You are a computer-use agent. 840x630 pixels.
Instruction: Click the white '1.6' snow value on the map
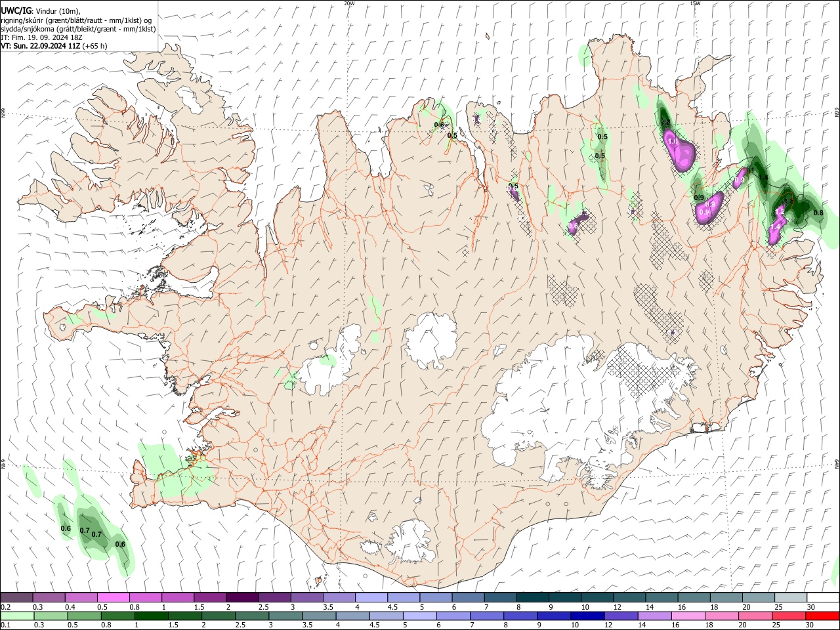click(x=672, y=141)
